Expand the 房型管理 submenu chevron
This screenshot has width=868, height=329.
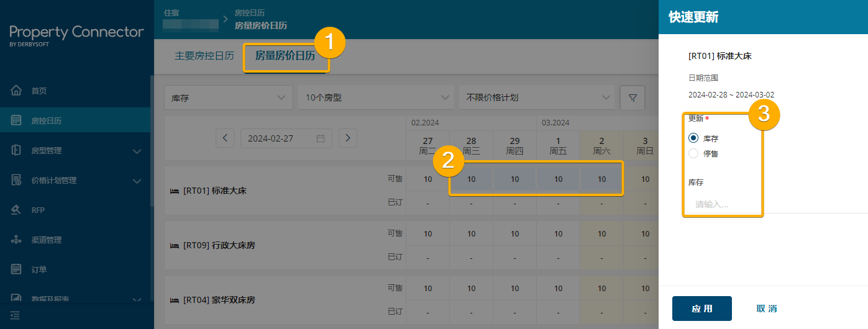pos(137,151)
